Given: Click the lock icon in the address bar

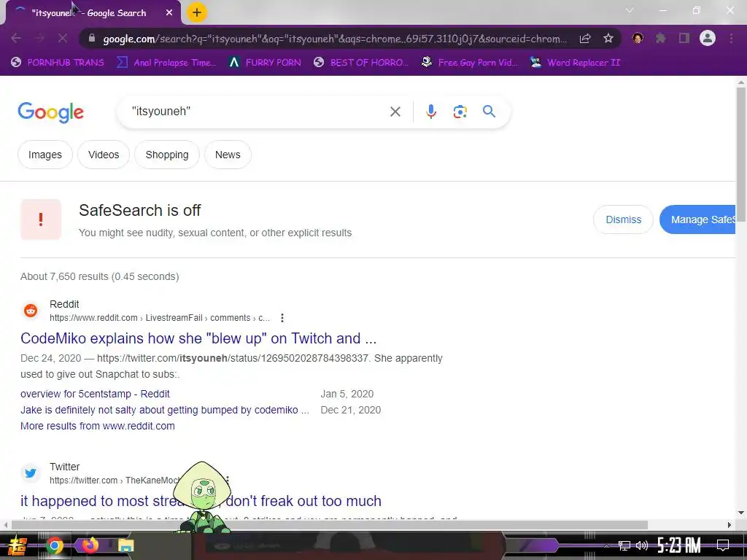Looking at the screenshot, I should click(x=92, y=39).
